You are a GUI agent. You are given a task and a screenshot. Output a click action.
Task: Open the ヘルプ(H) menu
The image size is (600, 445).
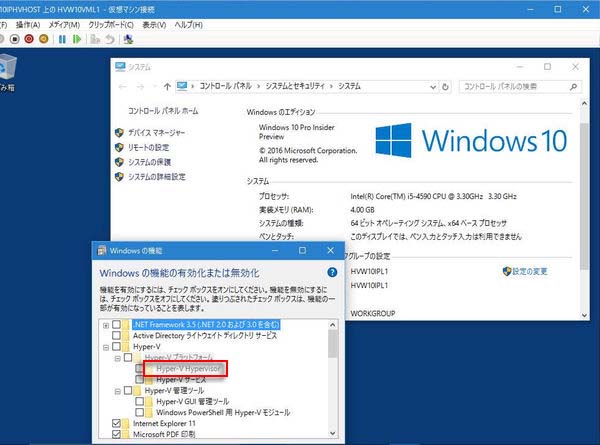coord(189,25)
